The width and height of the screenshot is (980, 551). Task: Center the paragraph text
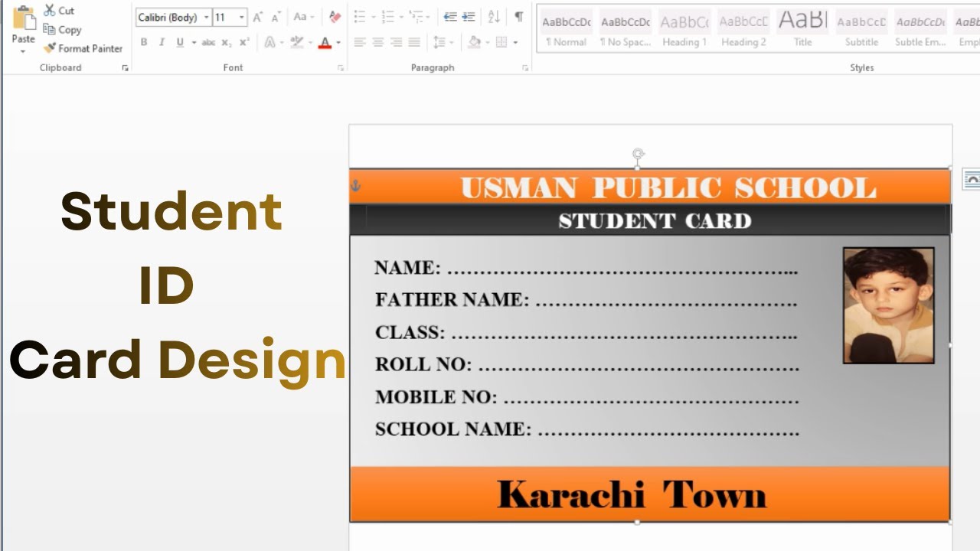click(x=378, y=43)
